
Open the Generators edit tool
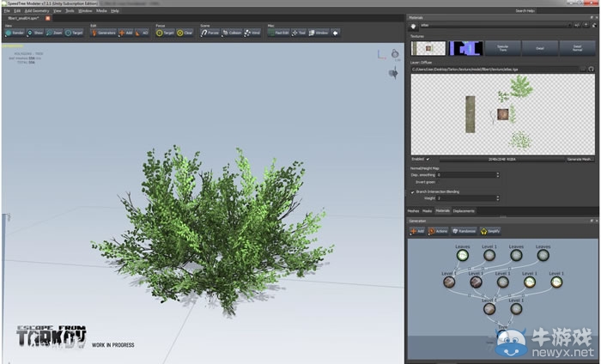(x=103, y=33)
